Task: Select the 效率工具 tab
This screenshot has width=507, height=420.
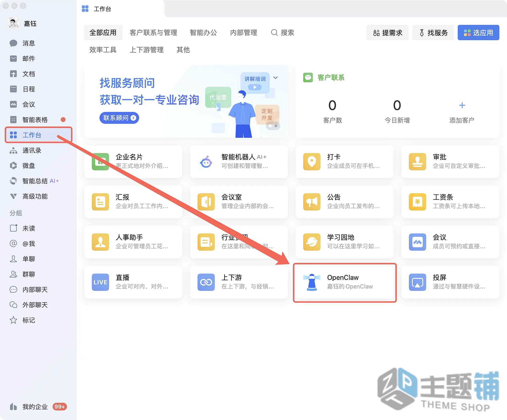Action: (x=103, y=50)
